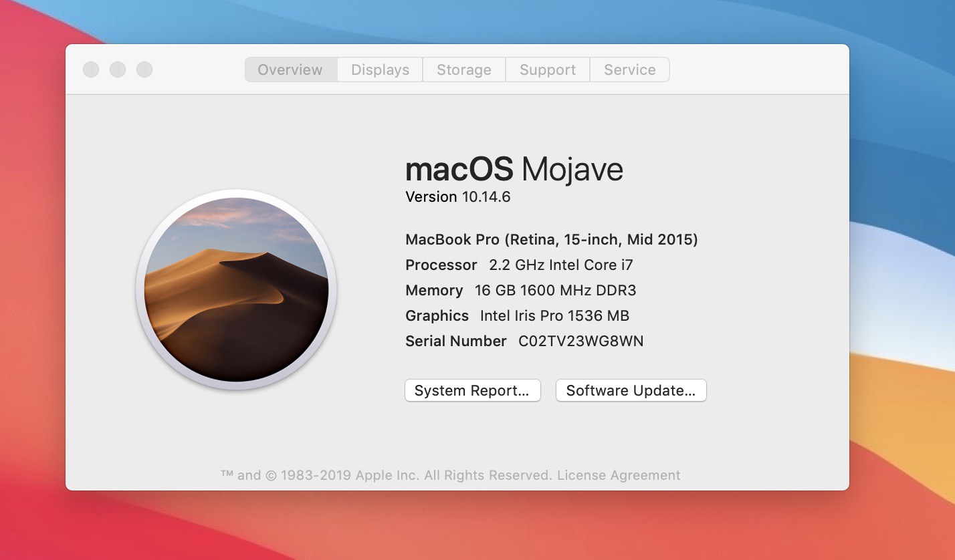Click the 2.2 GHz Intel Core i7 text
Viewport: 955px width, 560px height.
point(560,265)
